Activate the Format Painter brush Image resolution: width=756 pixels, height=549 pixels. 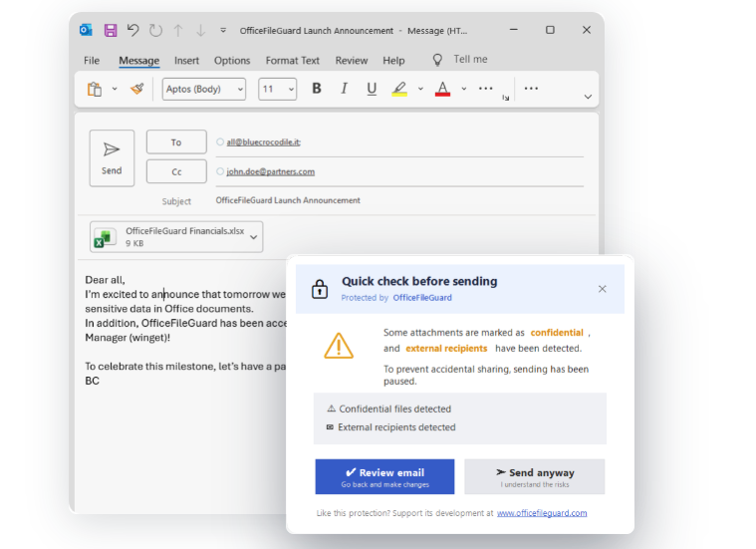pos(137,89)
